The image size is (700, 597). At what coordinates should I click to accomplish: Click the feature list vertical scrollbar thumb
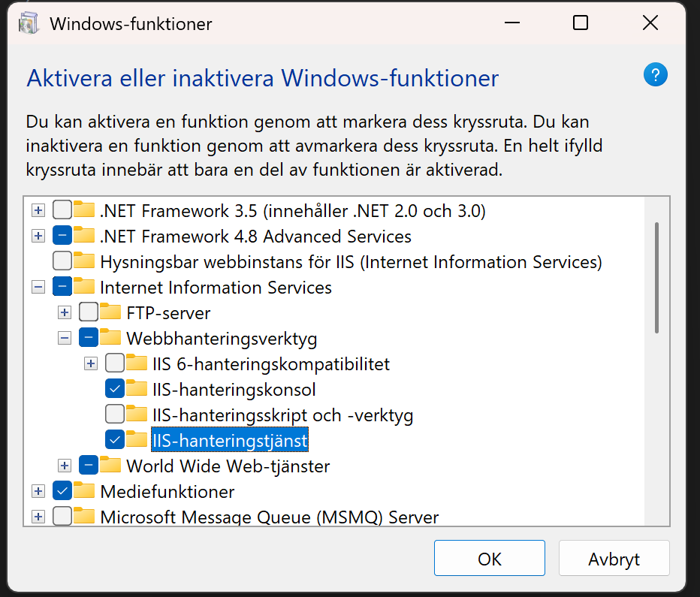656,276
